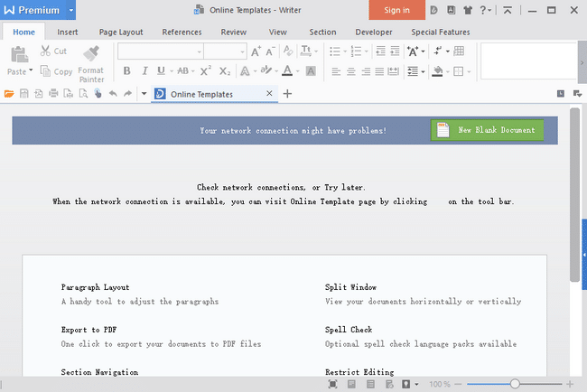This screenshot has width=587, height=392.
Task: Add new document tab plus
Action: point(287,94)
